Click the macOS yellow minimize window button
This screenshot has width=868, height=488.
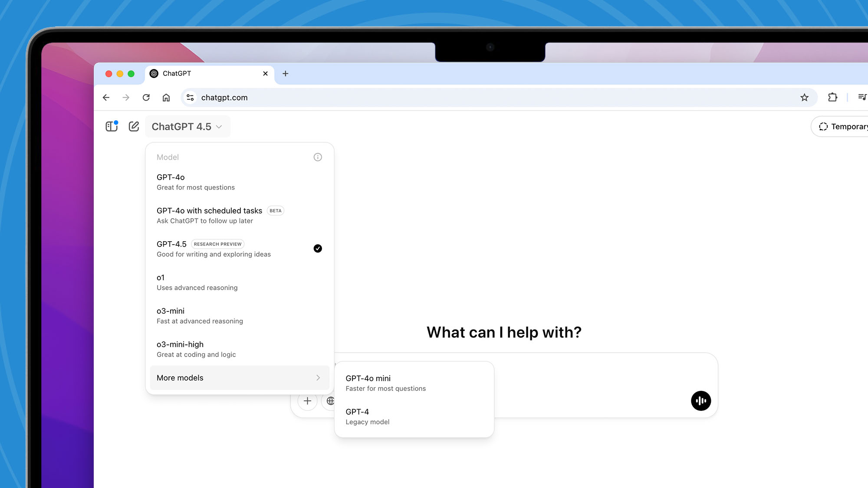(120, 74)
